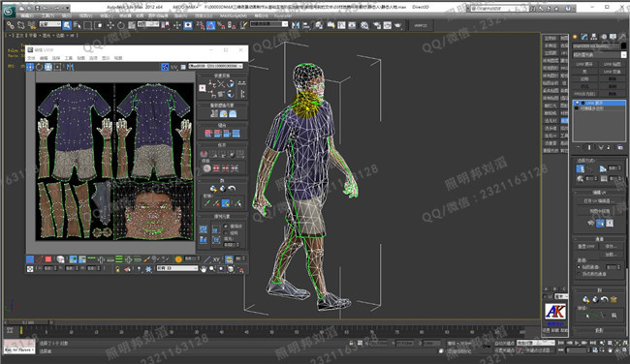The width and height of the screenshot is (630, 364).
Task: Activate the Select Object tool in main toolbar
Action: click(x=67, y=25)
